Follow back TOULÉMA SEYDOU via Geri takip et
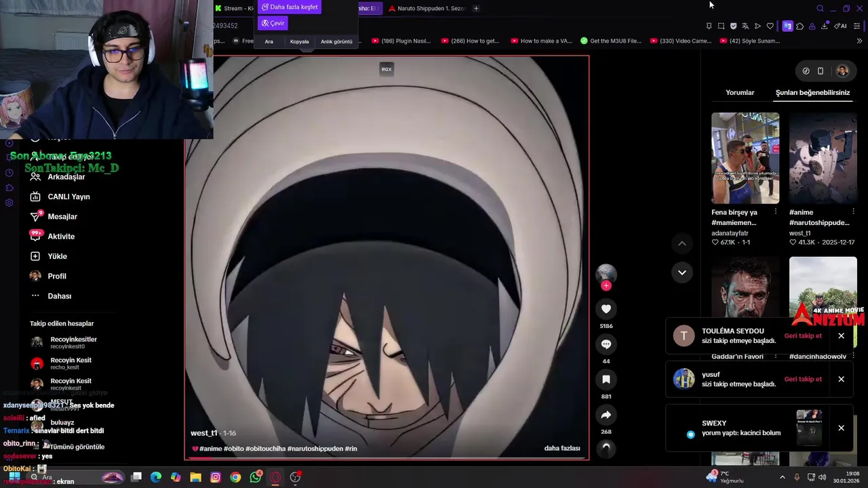Screen dimensions: 868x488 (x=803, y=335)
